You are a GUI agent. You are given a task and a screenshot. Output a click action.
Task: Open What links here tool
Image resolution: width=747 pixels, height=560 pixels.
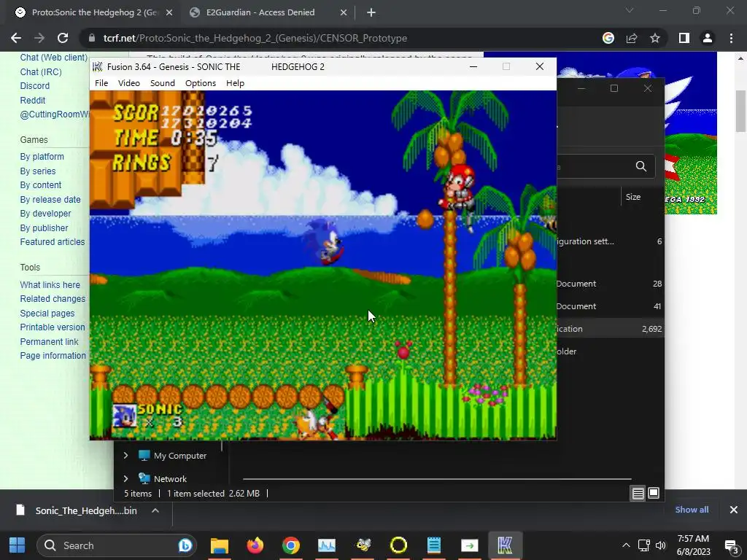(x=50, y=285)
